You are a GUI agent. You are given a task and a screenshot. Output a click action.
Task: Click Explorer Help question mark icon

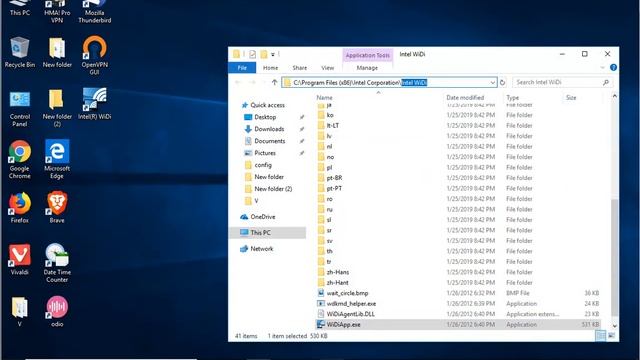coord(613,67)
